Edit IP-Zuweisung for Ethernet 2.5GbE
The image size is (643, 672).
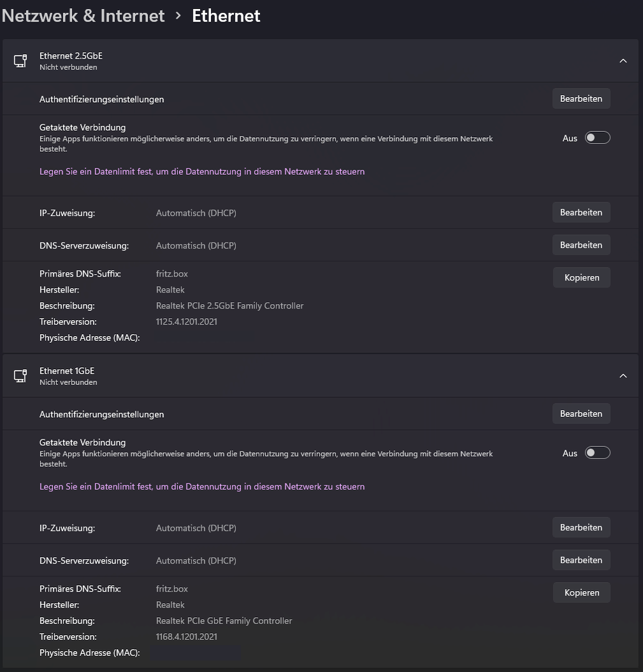coord(581,212)
